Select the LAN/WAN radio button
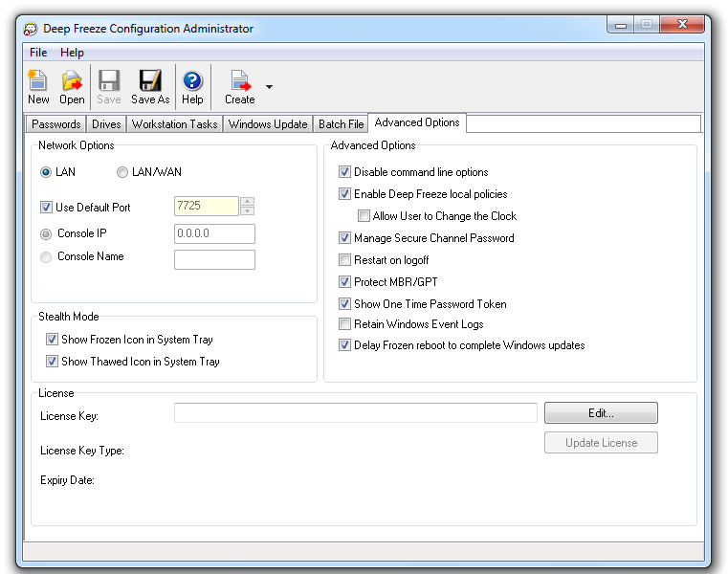This screenshot has width=728, height=574. point(122,172)
